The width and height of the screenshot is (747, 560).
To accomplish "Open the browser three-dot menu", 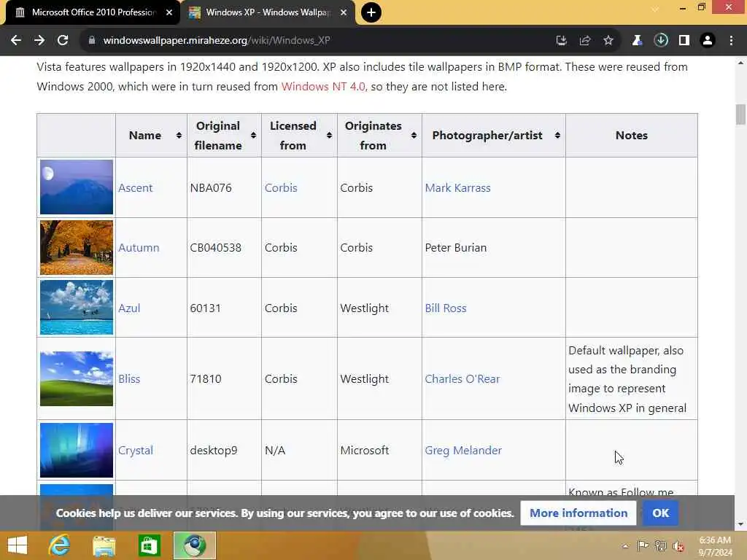I will [731, 41].
